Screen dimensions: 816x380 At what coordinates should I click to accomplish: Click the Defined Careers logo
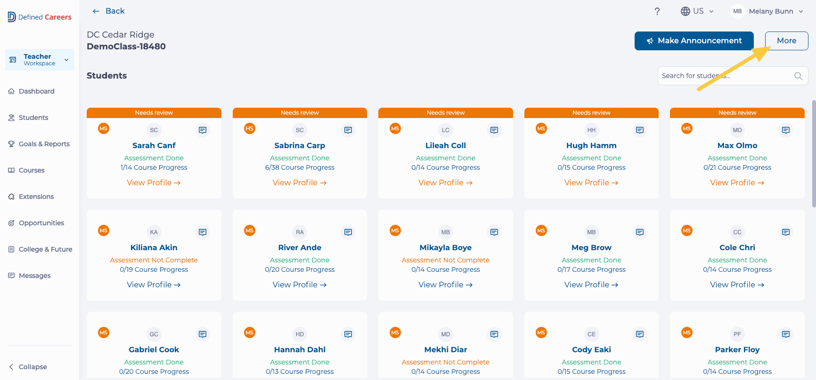click(x=40, y=17)
